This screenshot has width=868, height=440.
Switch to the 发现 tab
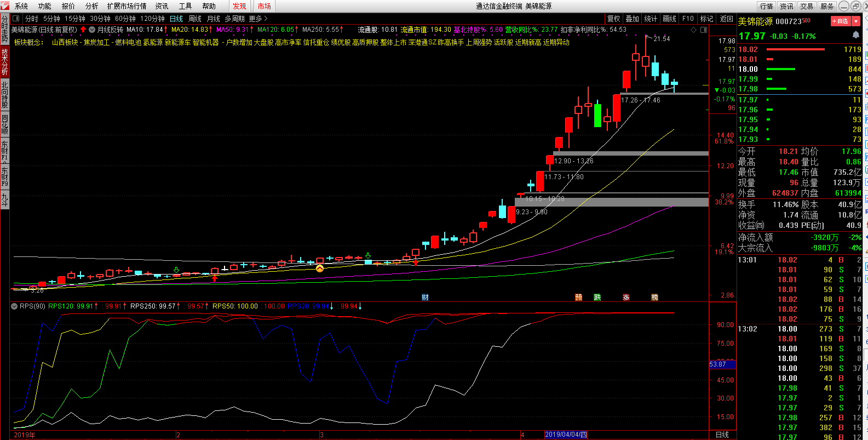239,6
